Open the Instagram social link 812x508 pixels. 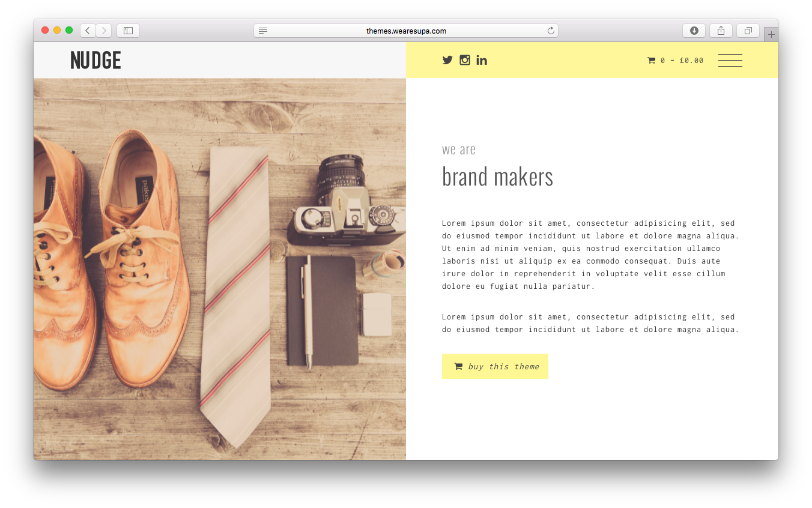point(465,60)
